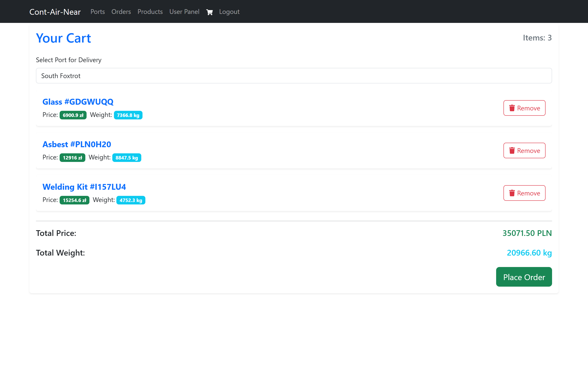Viewport: 588px width, 368px height.
Task: Click the Your Cart heading
Action: click(x=63, y=38)
